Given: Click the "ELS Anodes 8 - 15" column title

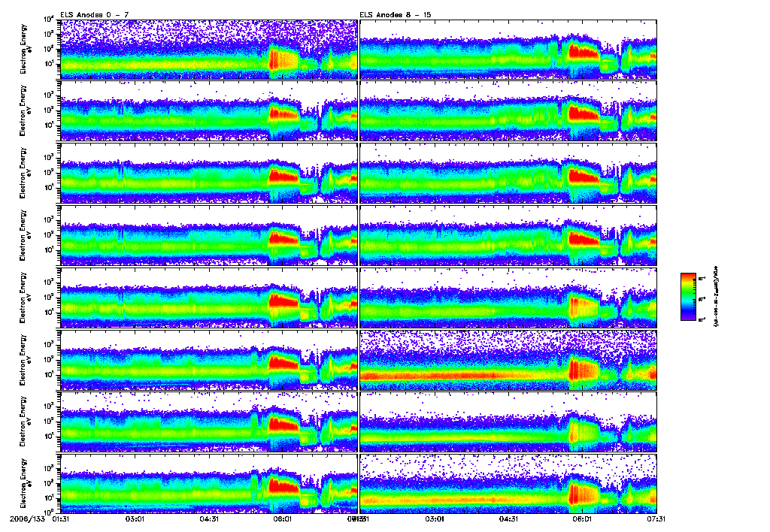Looking at the screenshot, I should click(396, 15).
